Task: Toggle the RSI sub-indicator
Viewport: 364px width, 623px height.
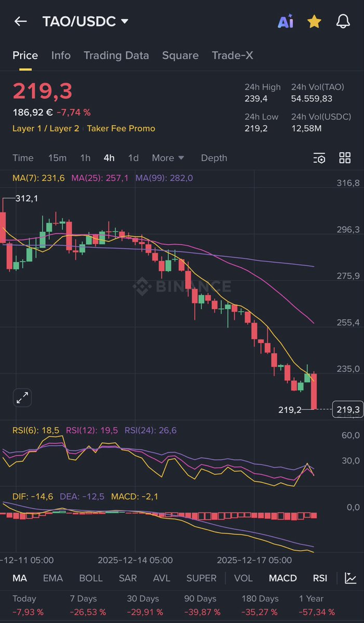Action: pyautogui.click(x=320, y=578)
